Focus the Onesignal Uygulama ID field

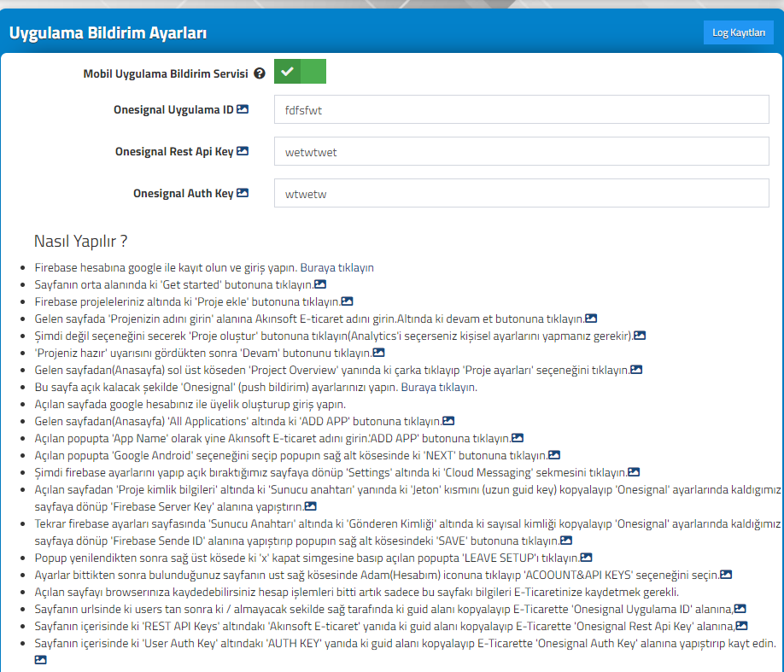(x=522, y=109)
